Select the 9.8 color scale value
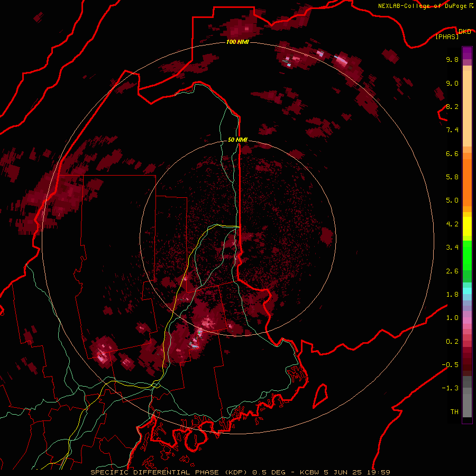This screenshot has height=476, width=476. 452,60
